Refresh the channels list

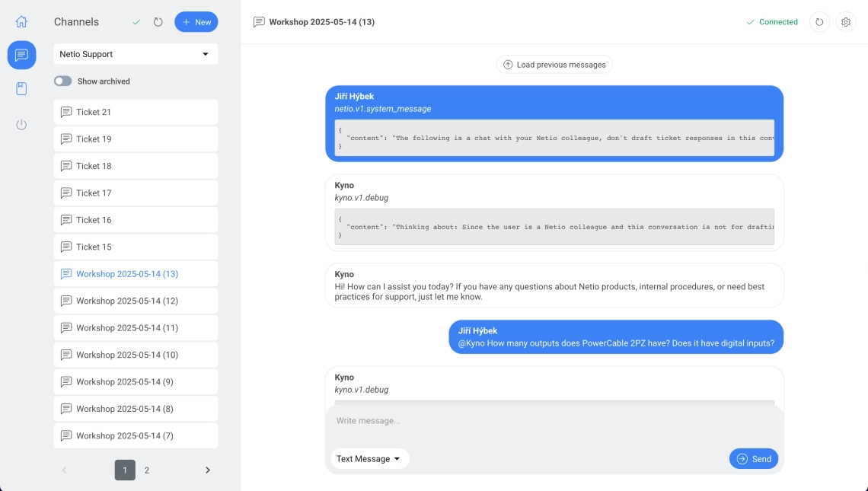(158, 22)
